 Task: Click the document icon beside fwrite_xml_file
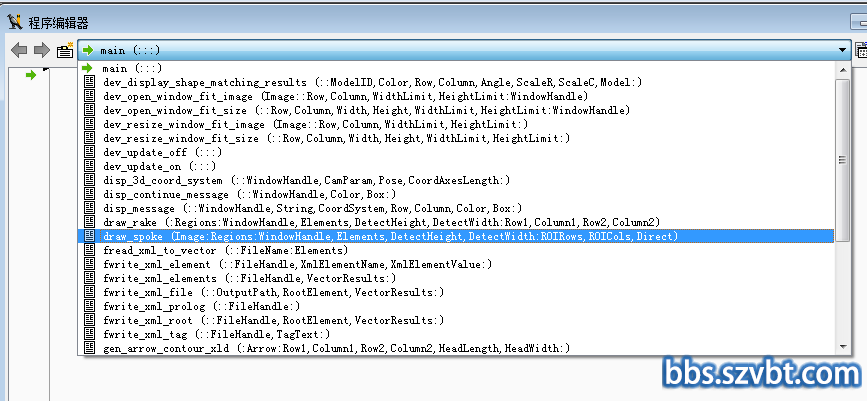[88, 291]
